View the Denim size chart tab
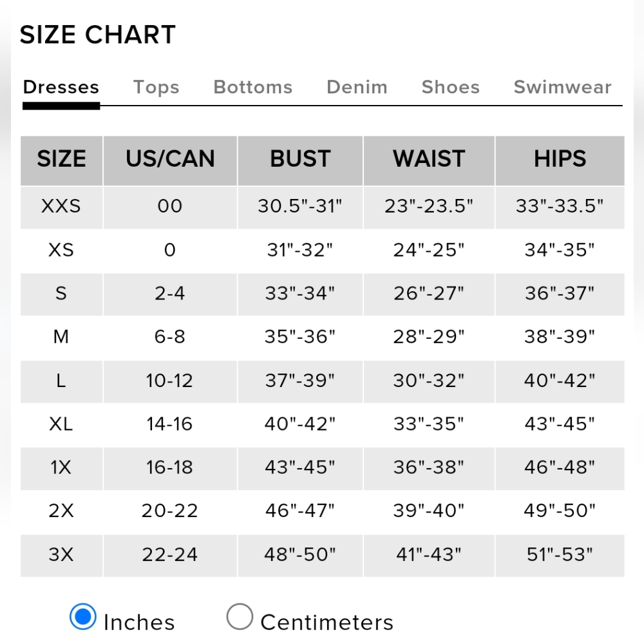 357,88
